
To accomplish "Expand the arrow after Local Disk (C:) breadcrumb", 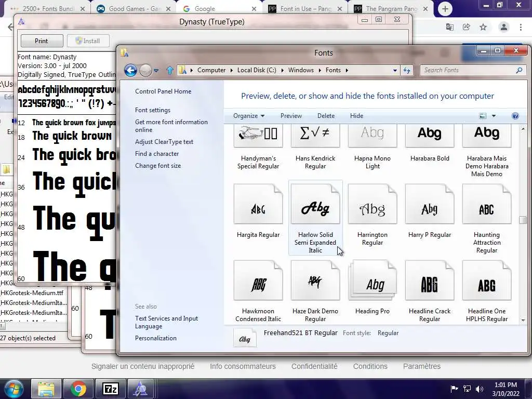I will [x=282, y=70].
